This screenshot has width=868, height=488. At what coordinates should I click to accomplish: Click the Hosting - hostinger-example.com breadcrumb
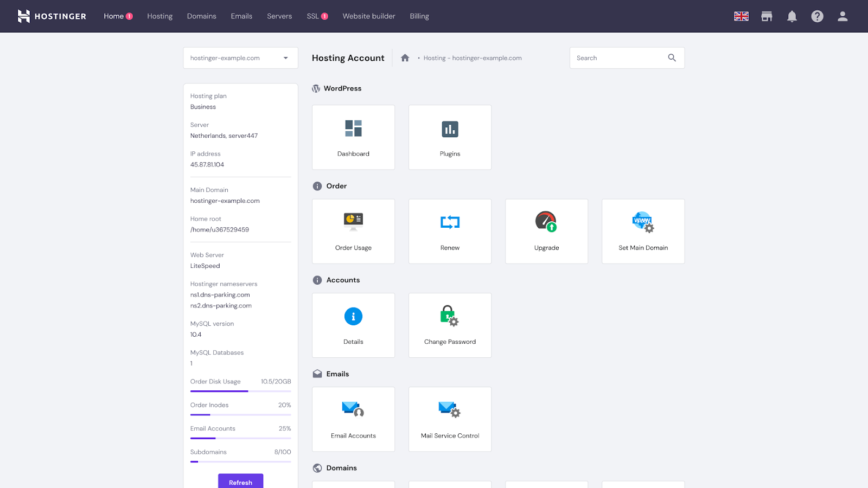coord(473,58)
